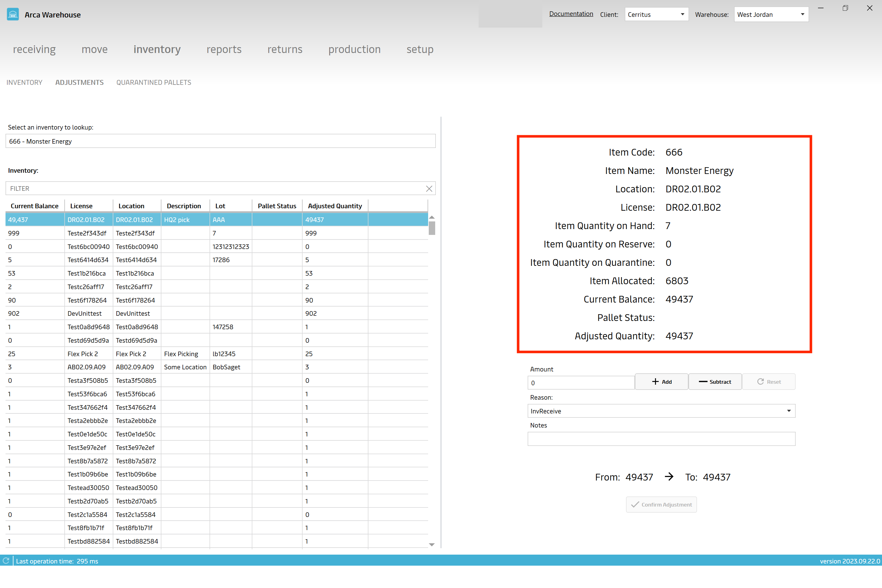Image resolution: width=882 pixels, height=588 pixels.
Task: Select the Test3e97e2ef license row
Action: click(217, 447)
